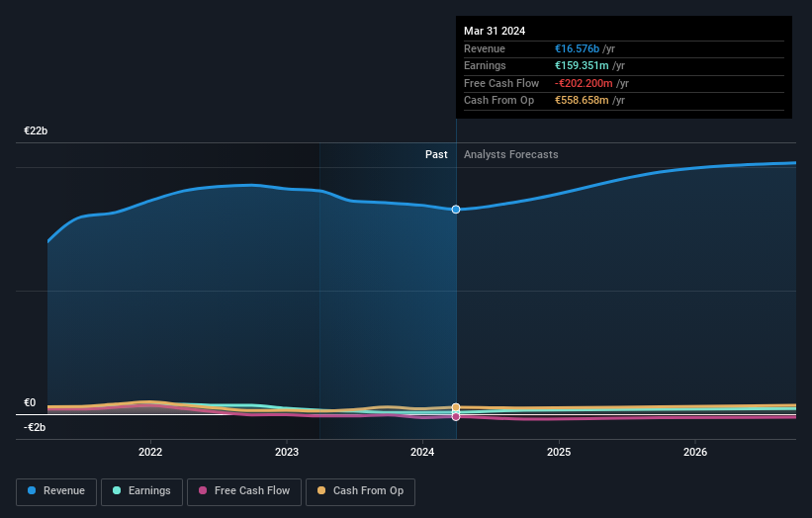
Task: Select the 2023 x-axis label
Action: (287, 452)
